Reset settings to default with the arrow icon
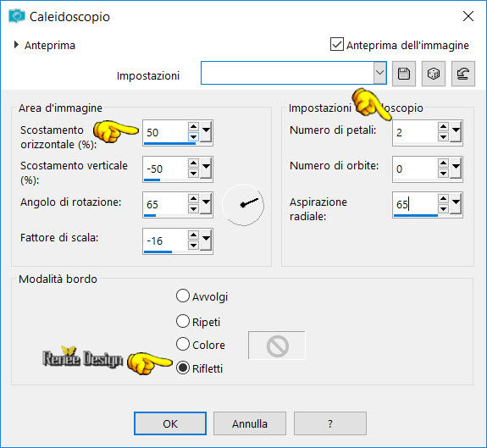 pos(462,74)
